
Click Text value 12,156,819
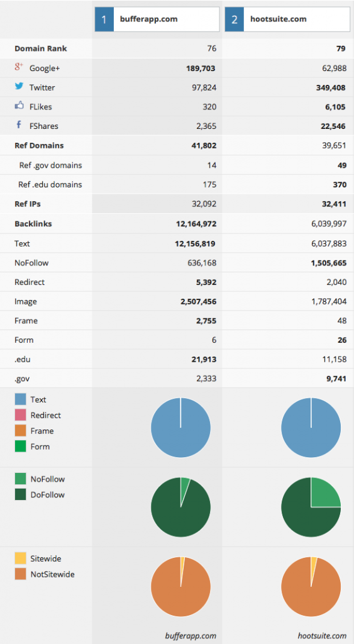tap(195, 243)
